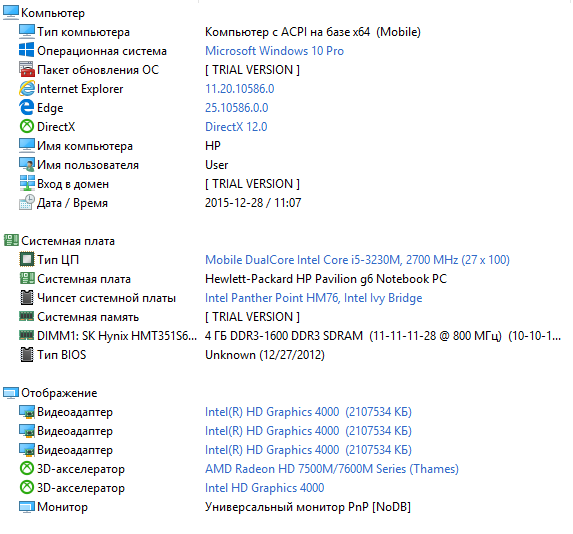Click the icon of 3D-акселератор Intel HD row
573x534 pixels.
tap(27, 488)
